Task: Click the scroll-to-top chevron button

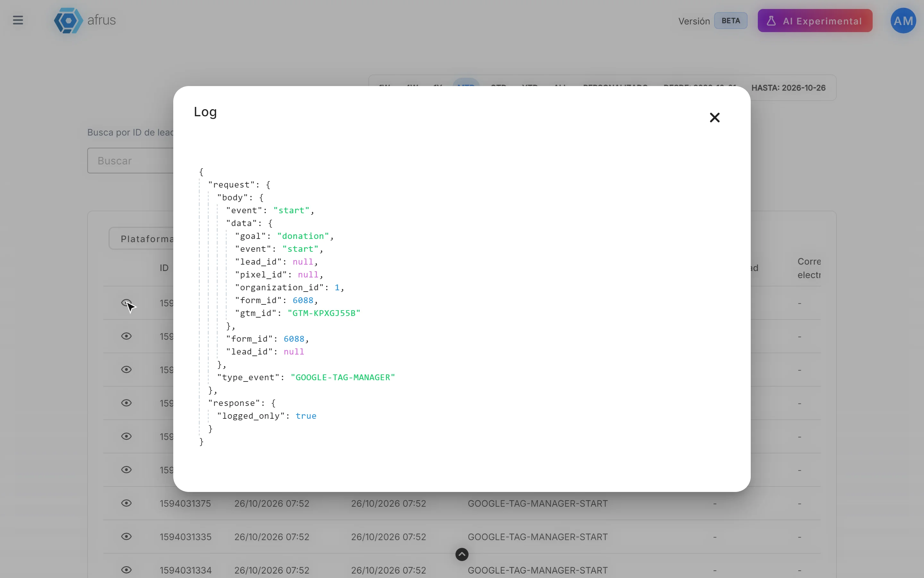Action: [462, 554]
